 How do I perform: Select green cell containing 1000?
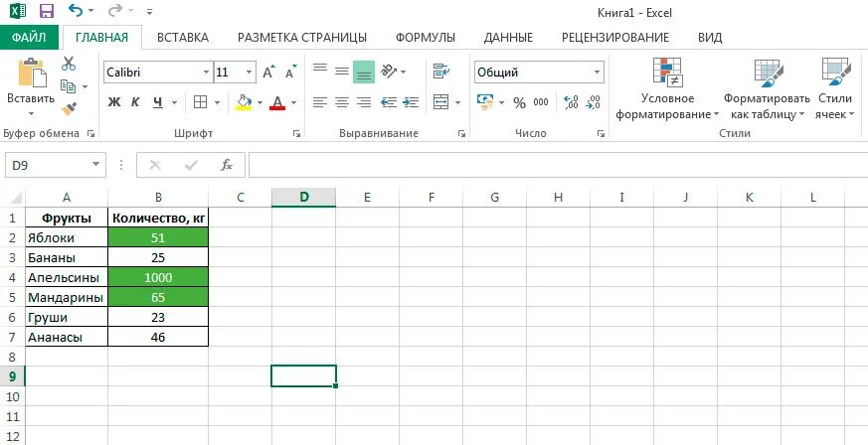pos(158,277)
